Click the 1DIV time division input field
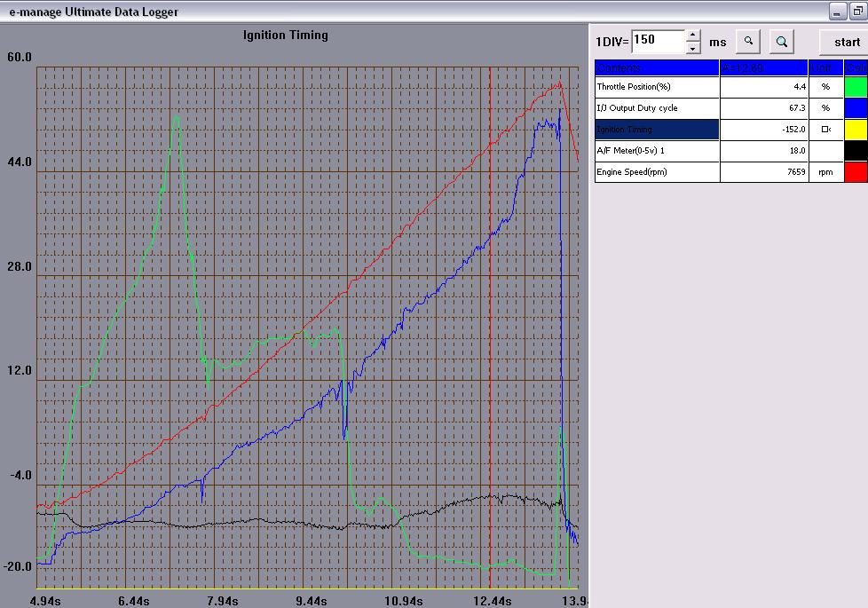Screen dimensions: 868x608 657,41
